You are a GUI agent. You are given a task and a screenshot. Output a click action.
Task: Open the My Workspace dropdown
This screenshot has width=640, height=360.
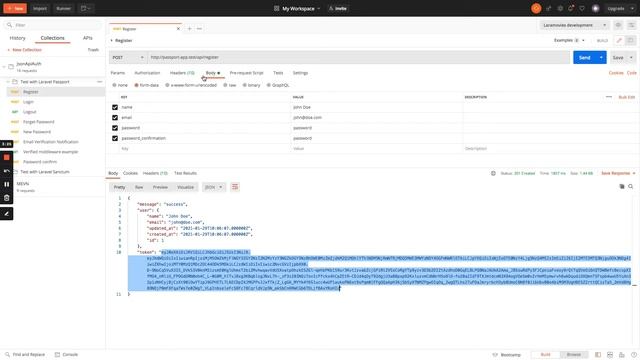[x=298, y=9]
